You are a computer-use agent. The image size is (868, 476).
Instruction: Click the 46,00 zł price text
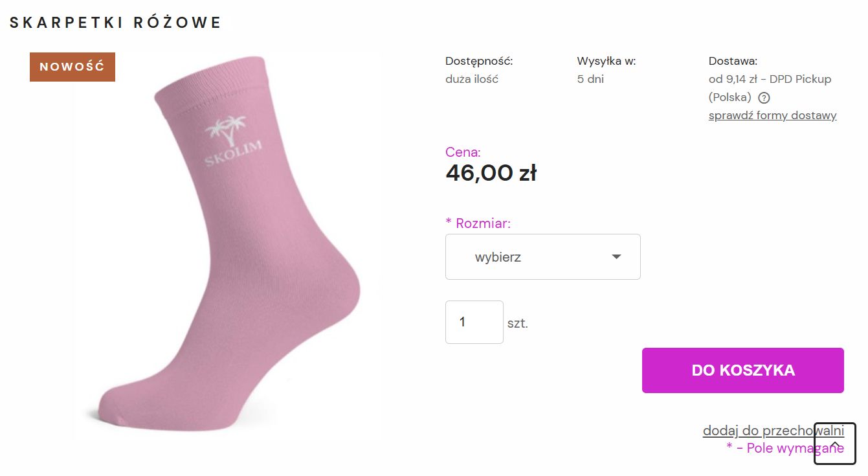(491, 173)
